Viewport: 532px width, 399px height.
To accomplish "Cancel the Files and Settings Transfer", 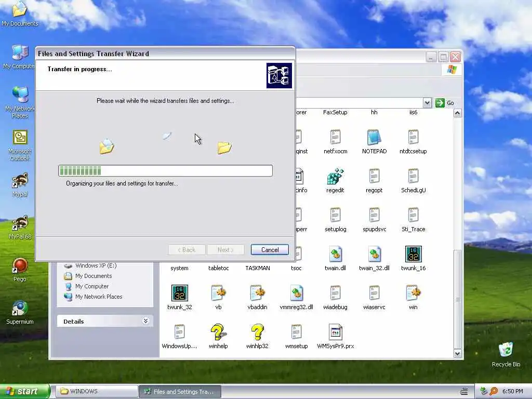I will coord(270,250).
